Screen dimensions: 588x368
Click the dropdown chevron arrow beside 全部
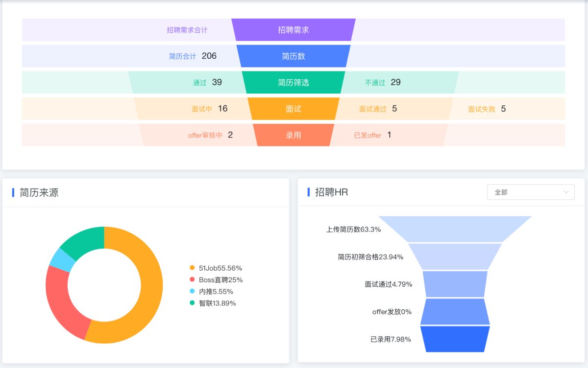pyautogui.click(x=566, y=192)
